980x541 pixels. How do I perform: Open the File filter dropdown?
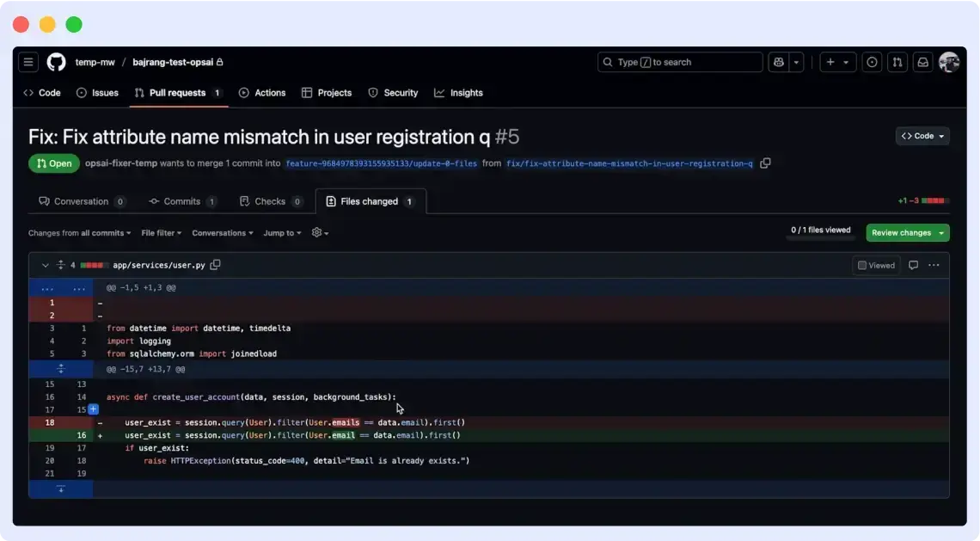click(x=160, y=232)
